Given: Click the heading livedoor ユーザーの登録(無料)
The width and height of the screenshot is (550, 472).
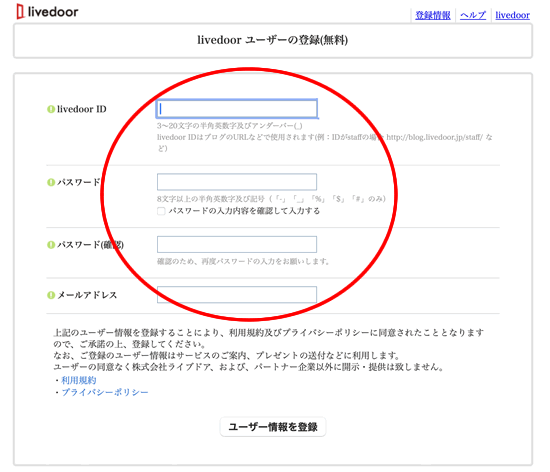Looking at the screenshot, I should [x=273, y=40].
